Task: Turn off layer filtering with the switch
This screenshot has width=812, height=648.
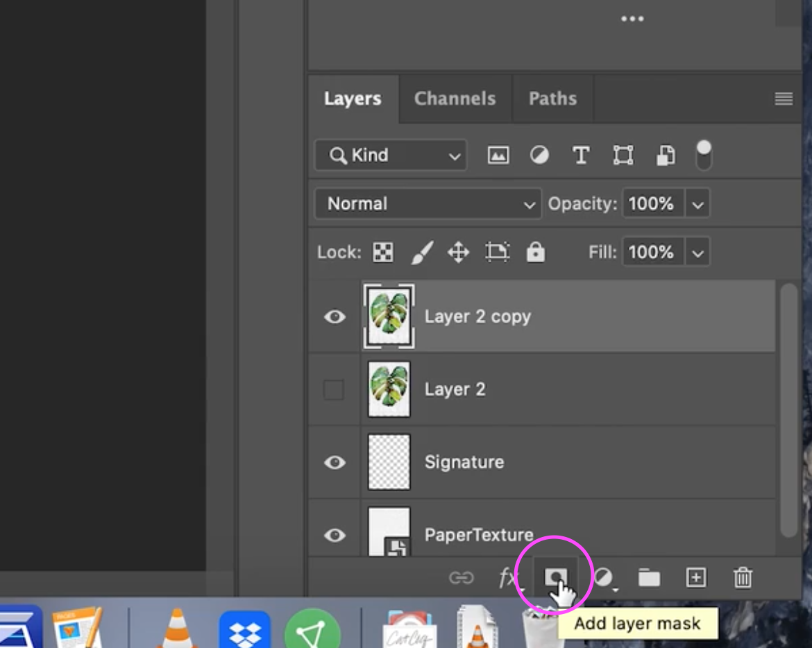Action: coord(703,155)
